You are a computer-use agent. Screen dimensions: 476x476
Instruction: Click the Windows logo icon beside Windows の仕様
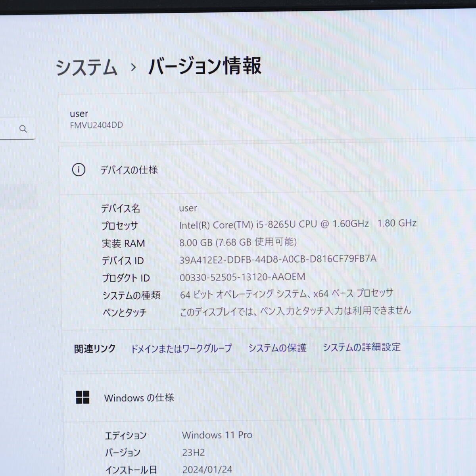[x=83, y=397]
